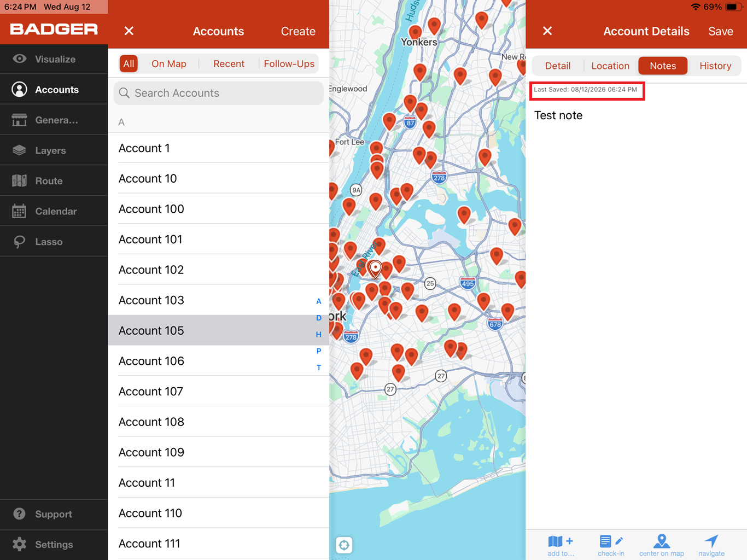The height and width of the screenshot is (560, 747).
Task: Tap the battery indicator in status bar
Action: coord(733,7)
